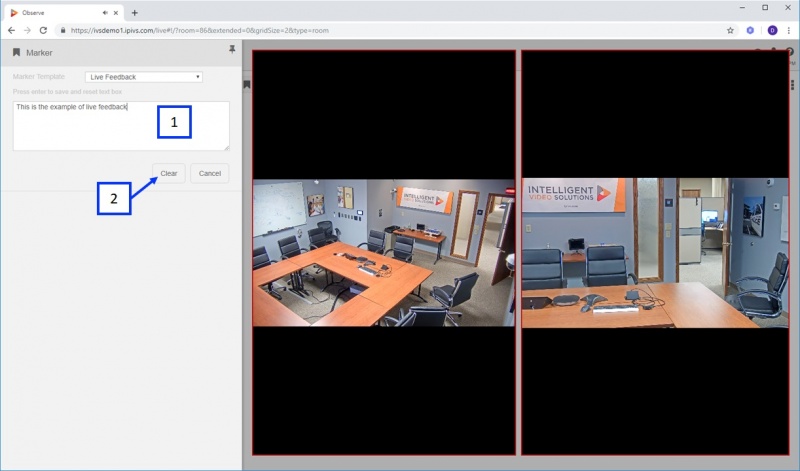Click the URL address bar
The height and width of the screenshot is (471, 800).
[x=388, y=31]
